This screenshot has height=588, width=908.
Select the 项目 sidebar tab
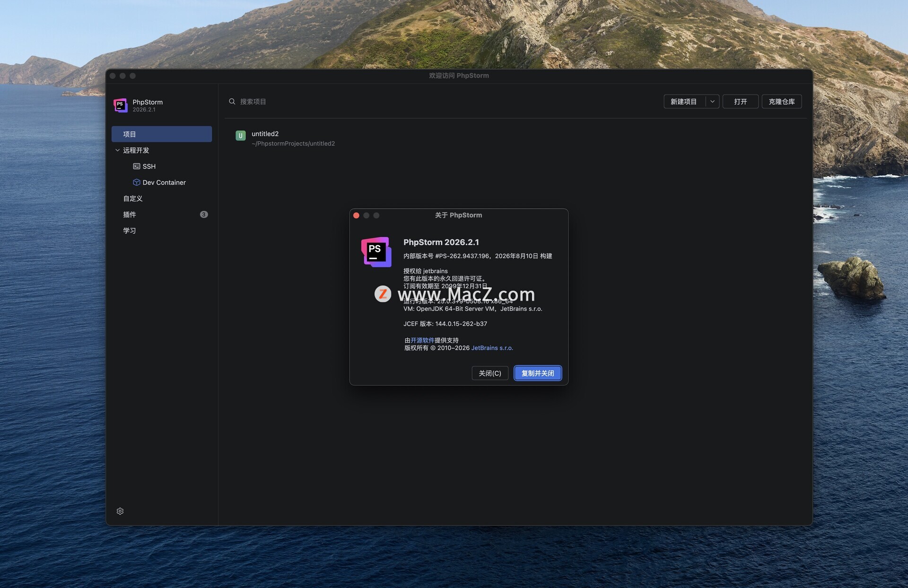162,134
